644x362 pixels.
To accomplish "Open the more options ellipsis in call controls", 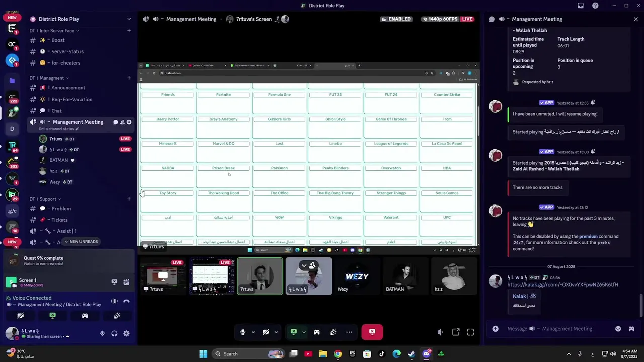I will click(x=349, y=332).
